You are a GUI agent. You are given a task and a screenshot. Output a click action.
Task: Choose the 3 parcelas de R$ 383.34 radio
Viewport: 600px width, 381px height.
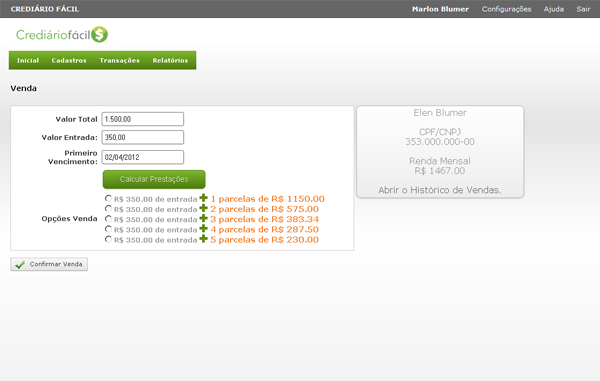click(x=108, y=219)
